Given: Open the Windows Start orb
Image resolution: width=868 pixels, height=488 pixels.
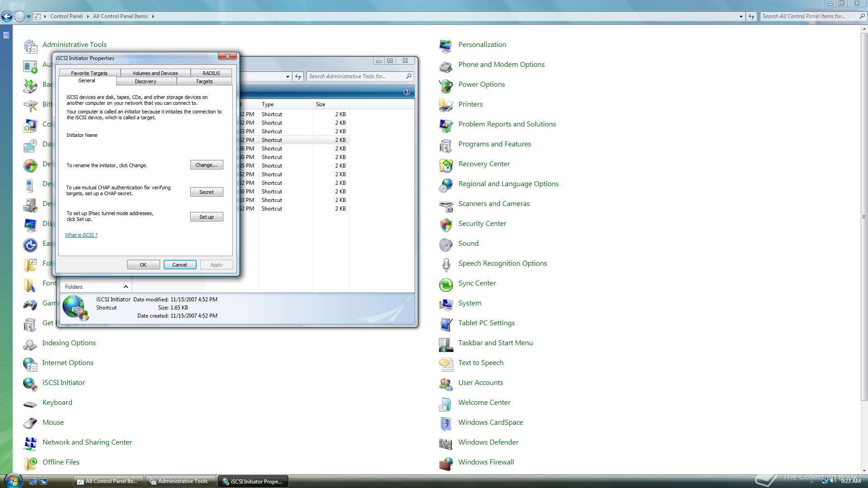Looking at the screenshot, I should click(12, 481).
